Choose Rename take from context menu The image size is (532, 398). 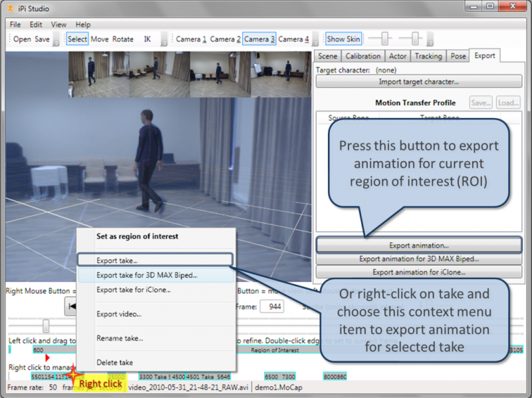[156, 338]
